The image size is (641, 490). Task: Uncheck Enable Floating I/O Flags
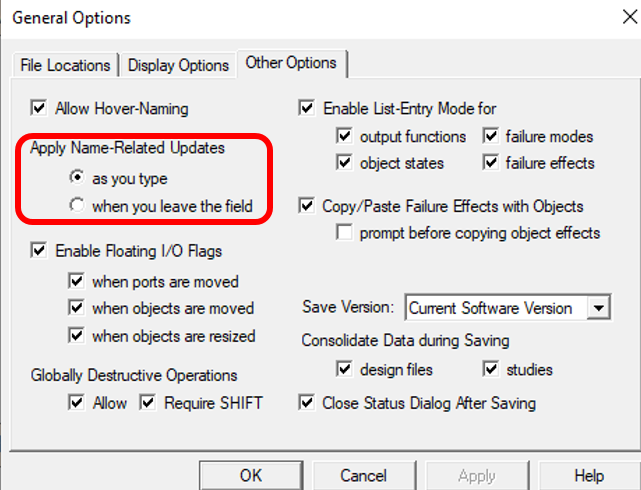[39, 251]
